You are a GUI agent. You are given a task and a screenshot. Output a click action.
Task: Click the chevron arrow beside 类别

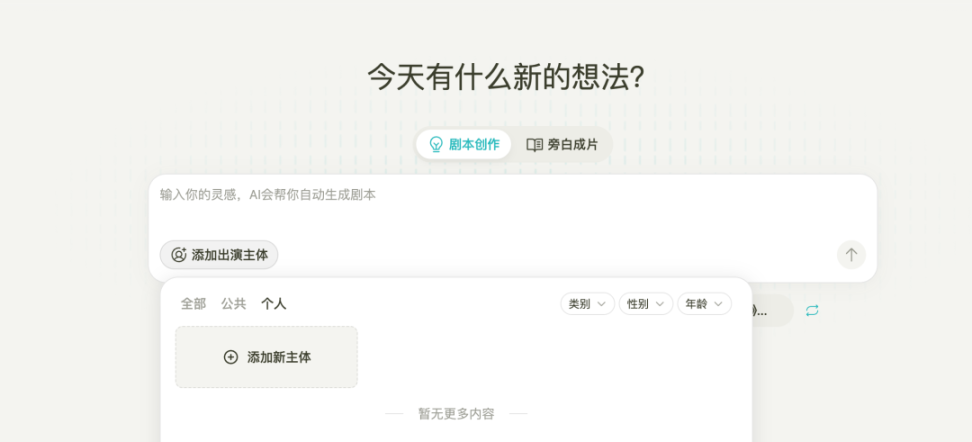pos(602,304)
